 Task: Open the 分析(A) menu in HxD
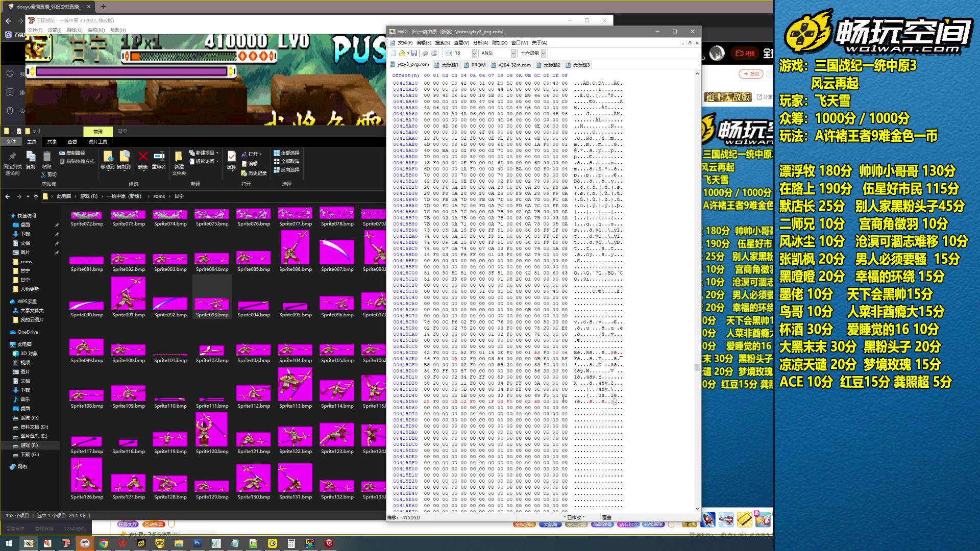coord(480,43)
